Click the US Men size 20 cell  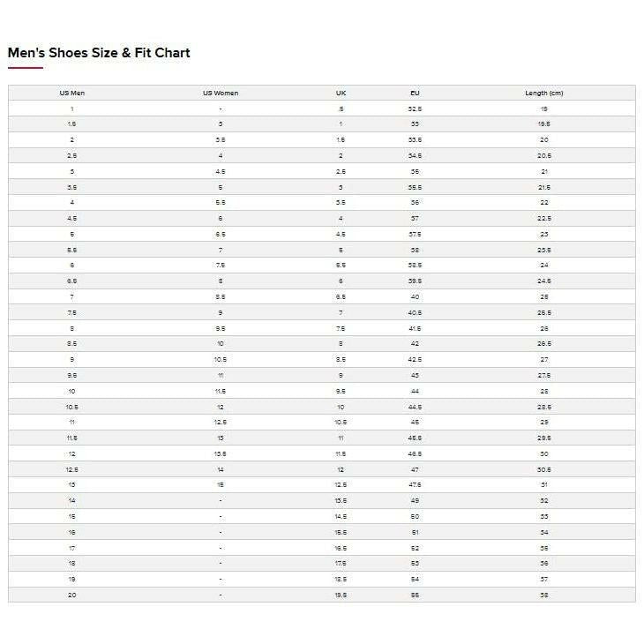click(72, 595)
